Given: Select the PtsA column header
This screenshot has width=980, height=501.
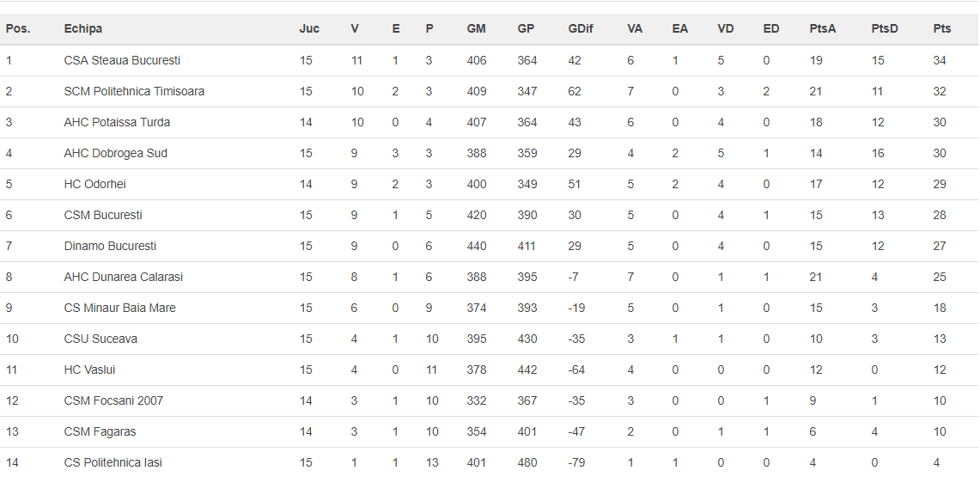Looking at the screenshot, I should point(822,28).
